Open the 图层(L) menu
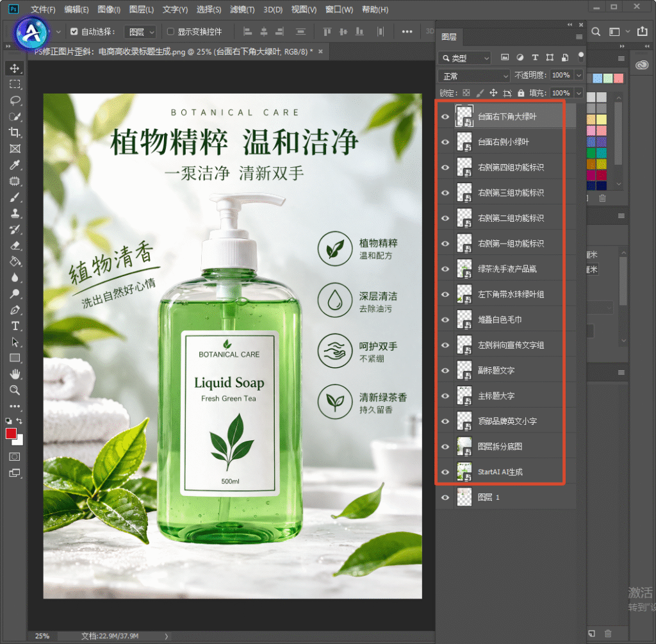 pos(142,10)
